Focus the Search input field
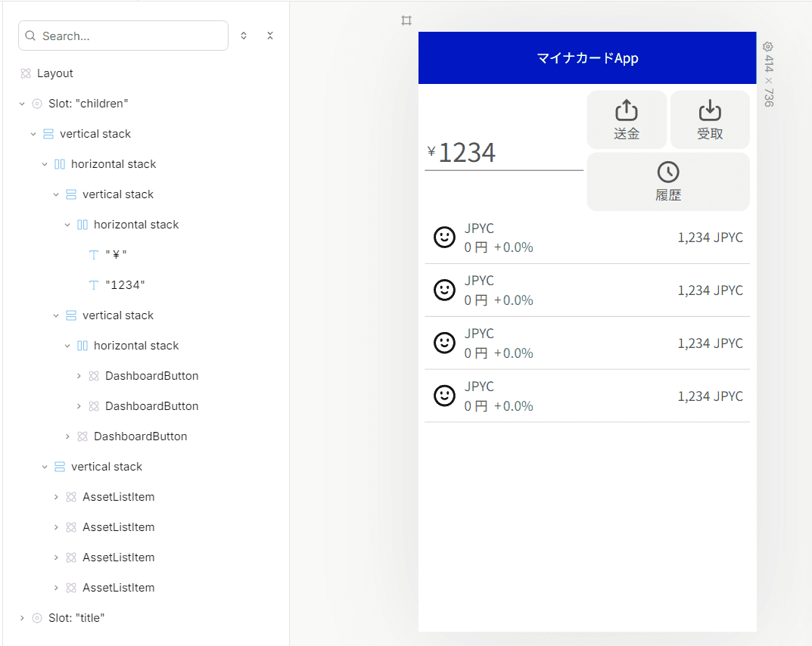 (x=123, y=36)
